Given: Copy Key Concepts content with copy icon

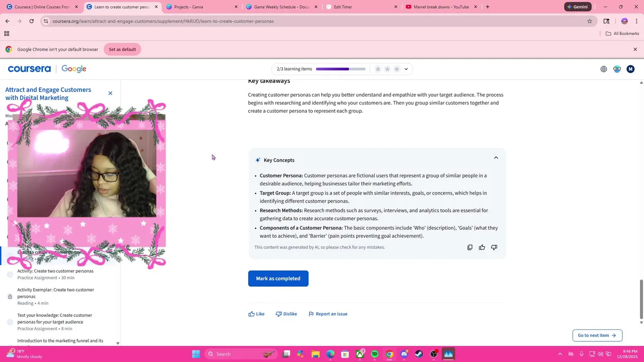Looking at the screenshot, I should pos(470,247).
